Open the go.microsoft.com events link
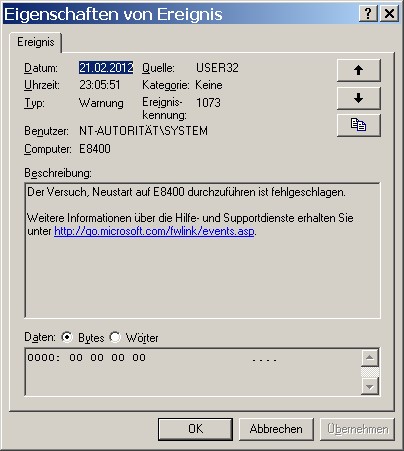Image resolution: width=404 pixels, height=451 pixels. coord(154,231)
